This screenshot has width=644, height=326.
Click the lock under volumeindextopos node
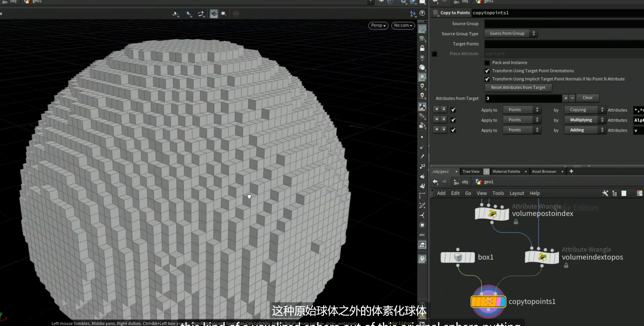coord(566,265)
